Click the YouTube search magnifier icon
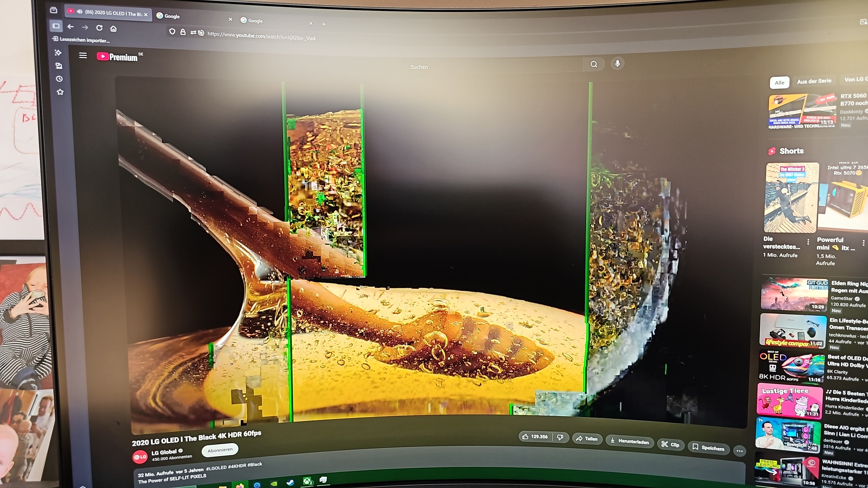The width and height of the screenshot is (868, 488). click(594, 64)
